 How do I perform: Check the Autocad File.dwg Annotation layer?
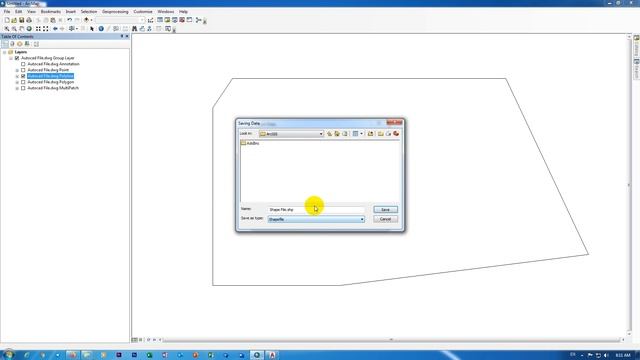click(23, 64)
